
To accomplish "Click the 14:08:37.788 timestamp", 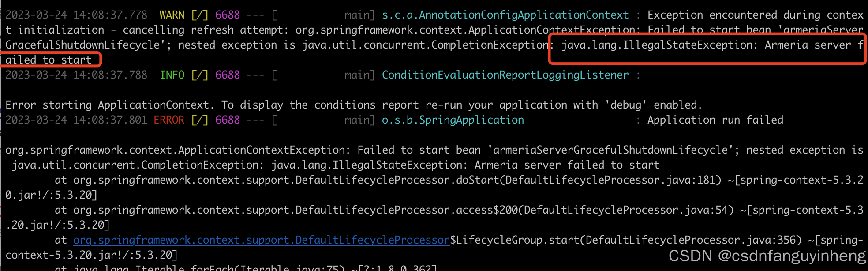I will [110, 75].
